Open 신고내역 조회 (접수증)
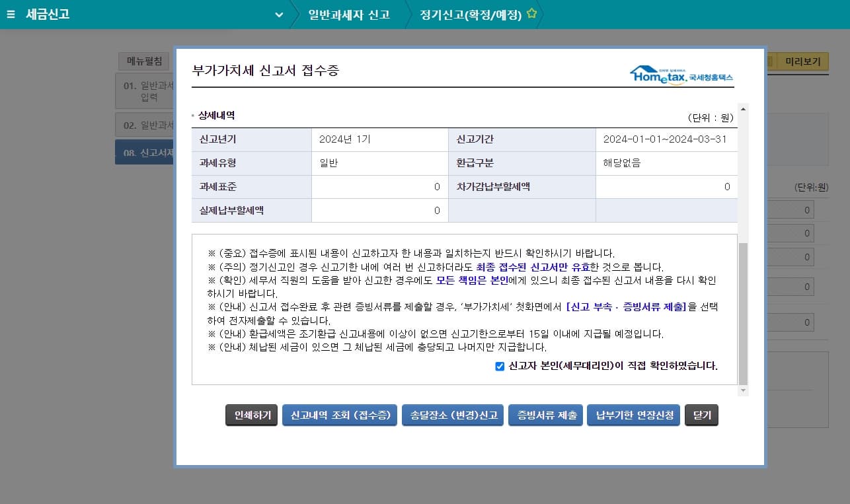The width and height of the screenshot is (850, 504). pos(340,415)
